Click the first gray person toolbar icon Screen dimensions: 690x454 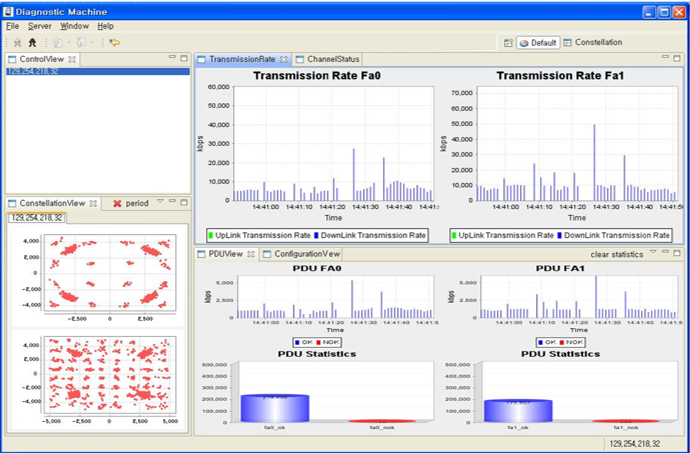point(17,43)
